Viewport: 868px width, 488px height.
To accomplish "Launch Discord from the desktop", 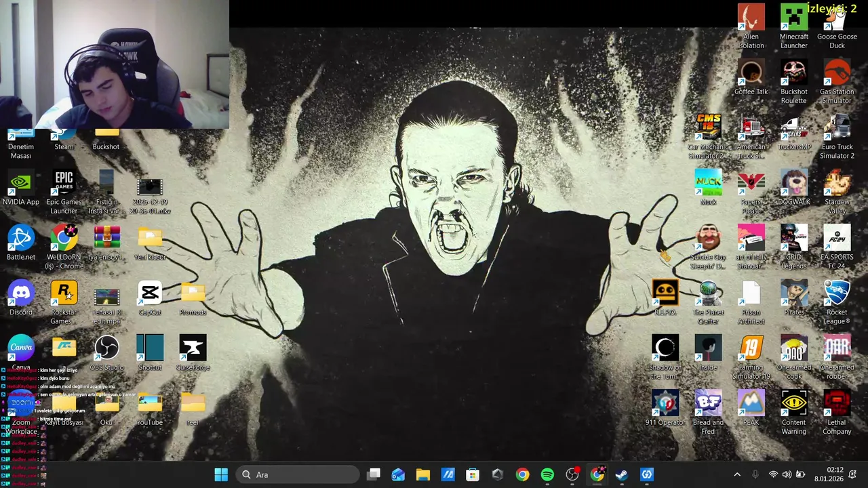I will click(x=21, y=298).
